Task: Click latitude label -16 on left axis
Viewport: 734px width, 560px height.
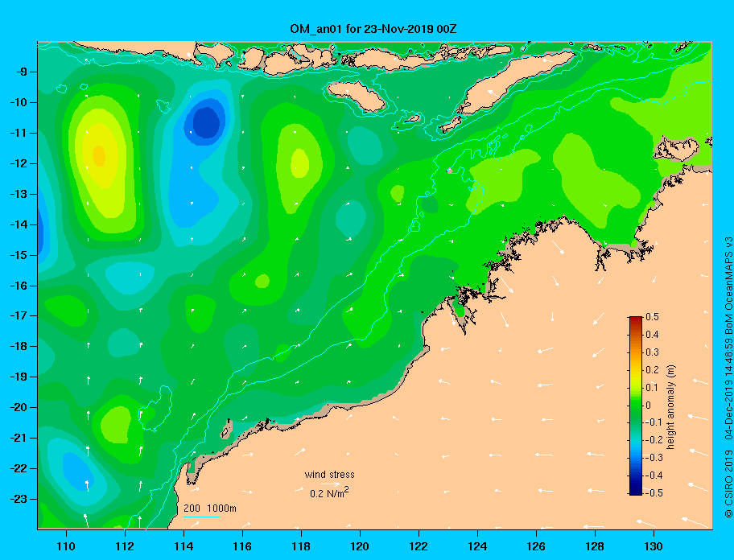Action: tap(19, 286)
